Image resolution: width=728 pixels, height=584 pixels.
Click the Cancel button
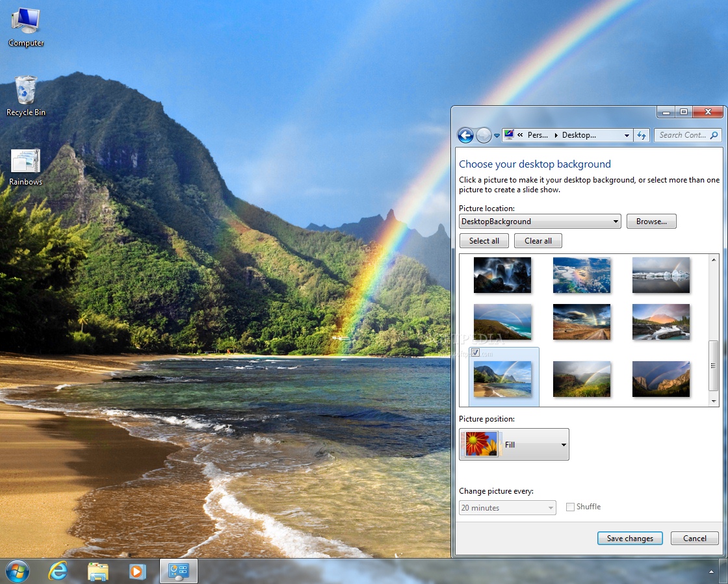pyautogui.click(x=695, y=538)
